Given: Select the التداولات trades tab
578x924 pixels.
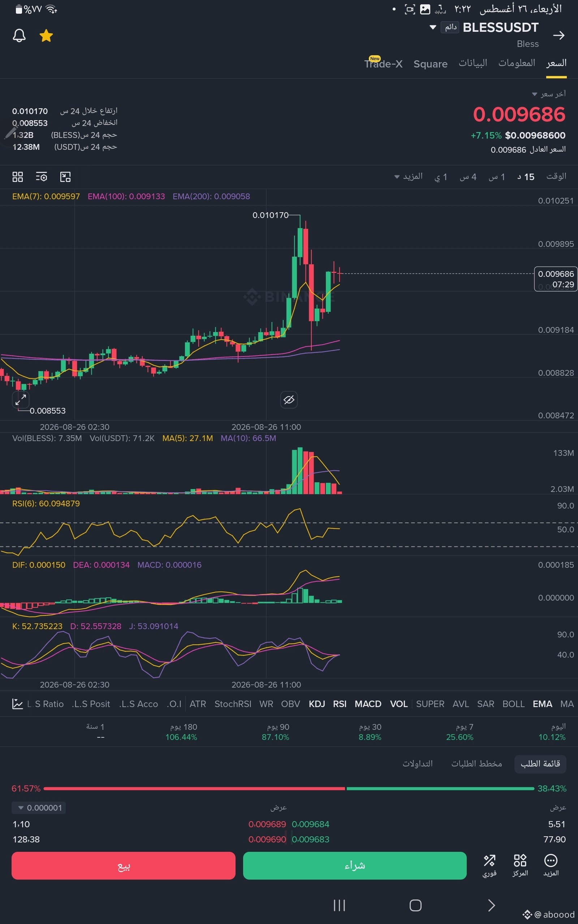Looking at the screenshot, I should [x=418, y=764].
